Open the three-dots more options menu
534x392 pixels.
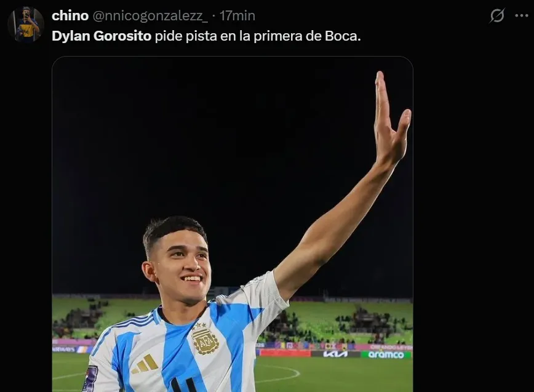click(x=522, y=15)
